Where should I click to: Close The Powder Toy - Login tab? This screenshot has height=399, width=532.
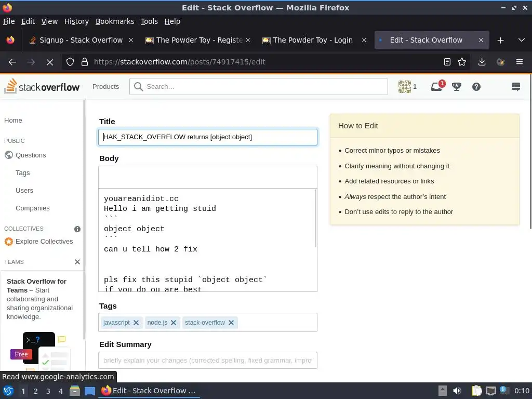coord(364,41)
